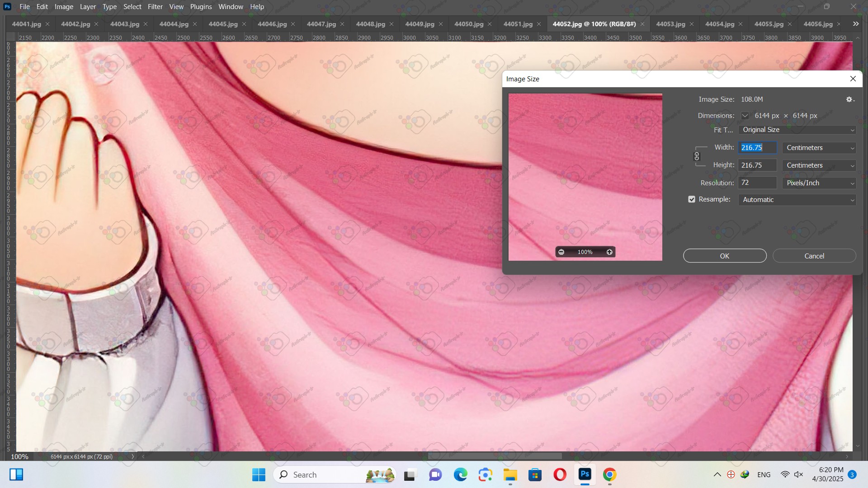This screenshot has width=868, height=488.
Task: Open the Wi-Fi network tray icon
Action: pos(785,474)
